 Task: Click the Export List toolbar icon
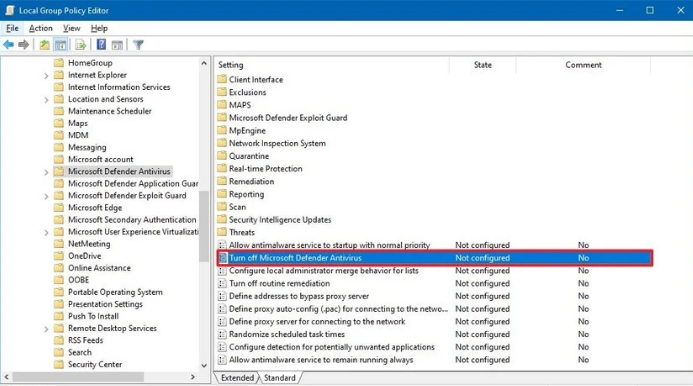(x=80, y=45)
